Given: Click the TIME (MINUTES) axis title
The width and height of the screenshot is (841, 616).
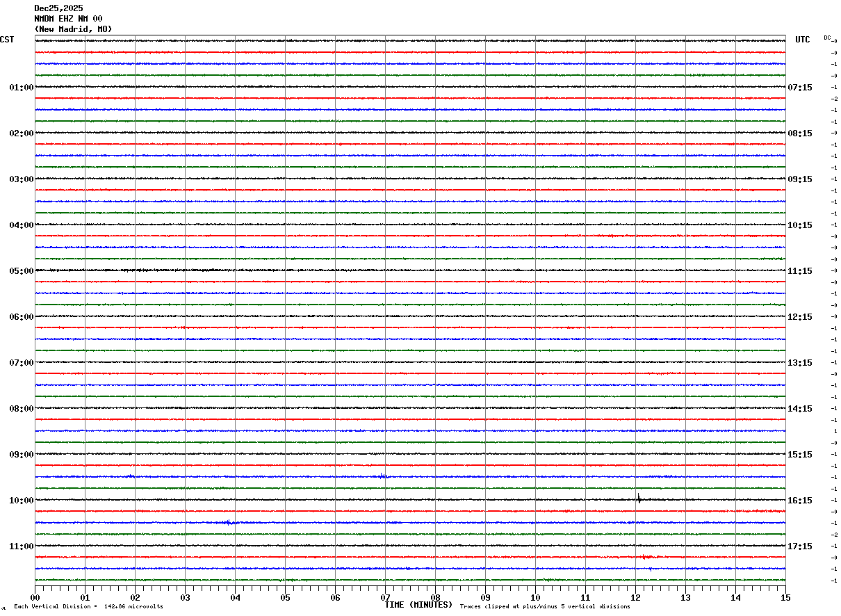Looking at the screenshot, I should [418, 605].
